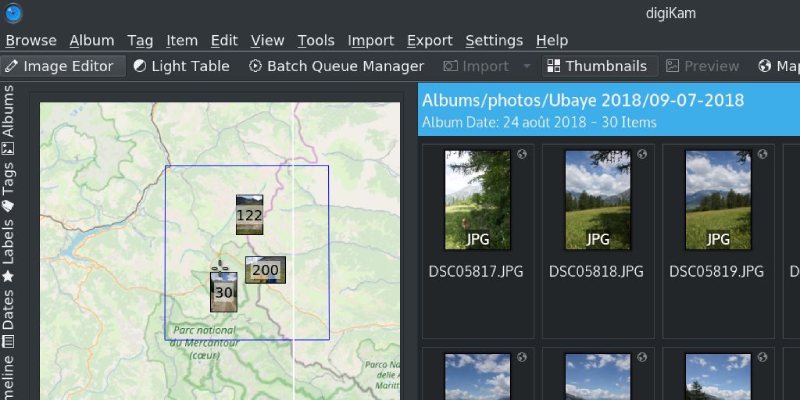Click the crosshair marker above the 30 cluster
The image size is (800, 400).
tap(220, 267)
